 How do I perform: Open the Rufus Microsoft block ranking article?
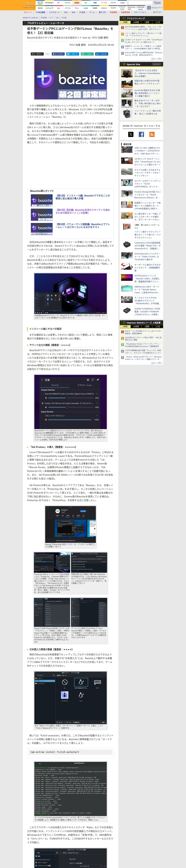point(143,358)
